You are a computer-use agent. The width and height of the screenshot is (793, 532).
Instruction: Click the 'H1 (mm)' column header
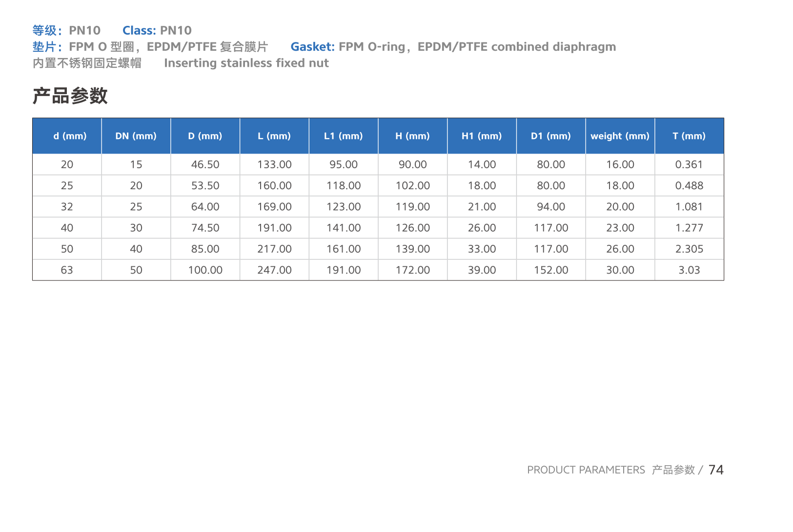pos(482,136)
